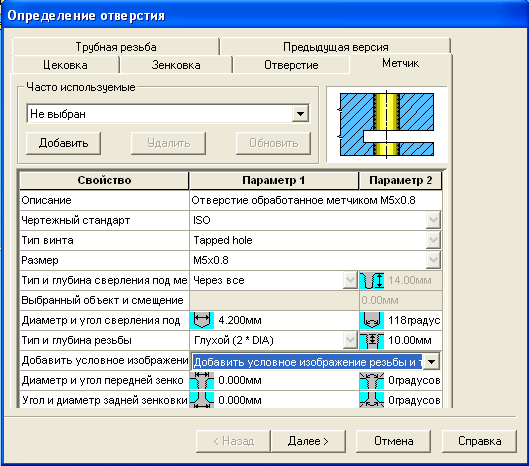This screenshot has height=466, width=529.
Task: Open the Отверстие tab
Action: pyautogui.click(x=291, y=65)
